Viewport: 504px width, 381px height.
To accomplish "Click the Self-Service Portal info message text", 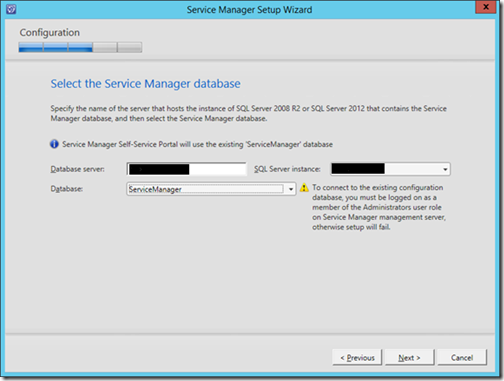I will (197, 144).
